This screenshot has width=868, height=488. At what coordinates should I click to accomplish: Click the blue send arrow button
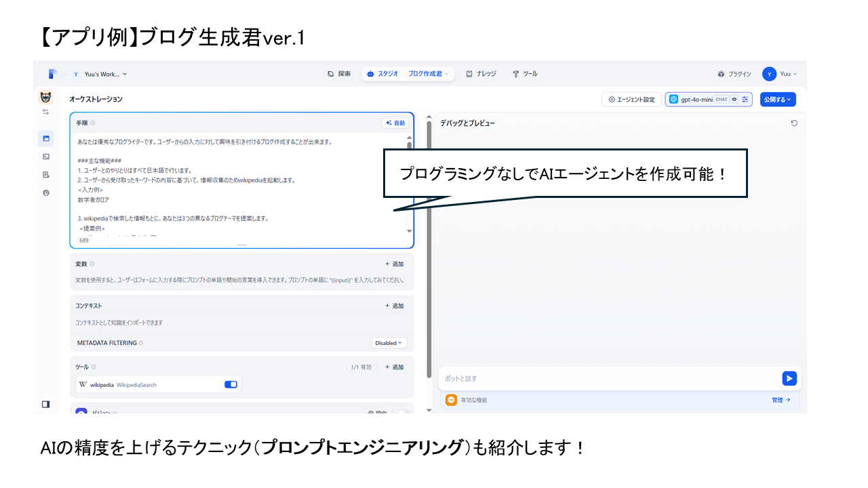click(789, 378)
